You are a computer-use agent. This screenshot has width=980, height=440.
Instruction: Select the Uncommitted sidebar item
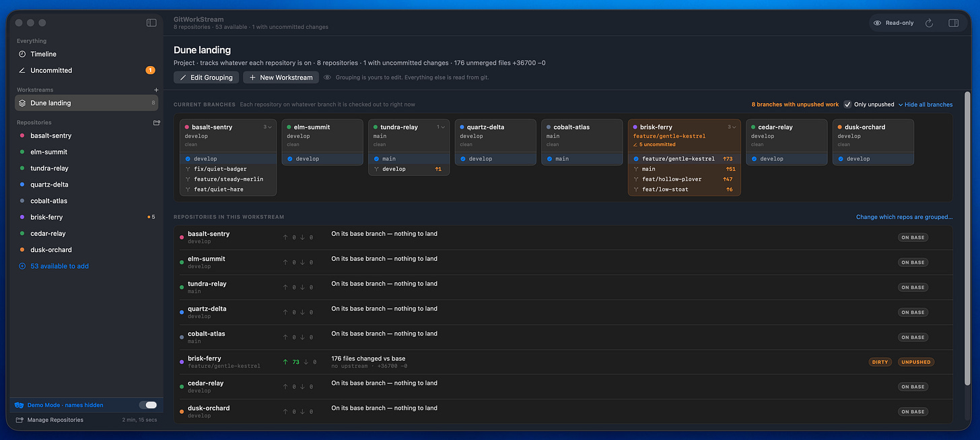point(86,70)
